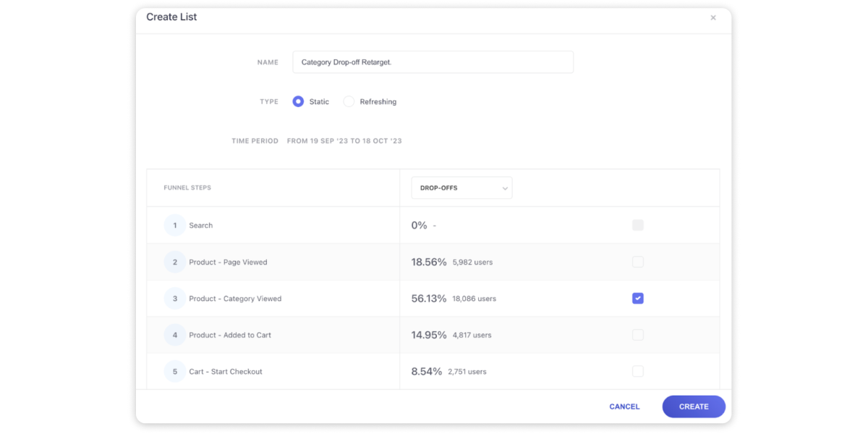The image size is (868, 434).
Task: Click the step 3 number badge
Action: point(174,299)
